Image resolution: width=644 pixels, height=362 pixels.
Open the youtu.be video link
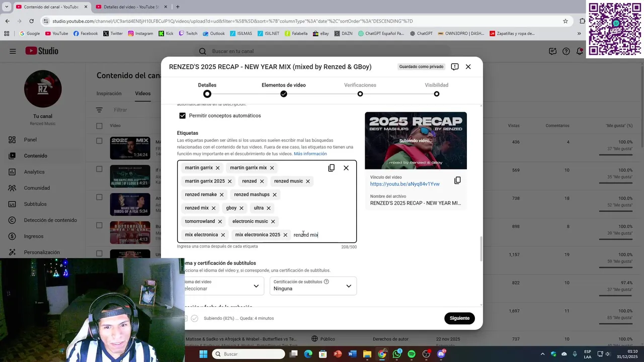[x=405, y=184]
